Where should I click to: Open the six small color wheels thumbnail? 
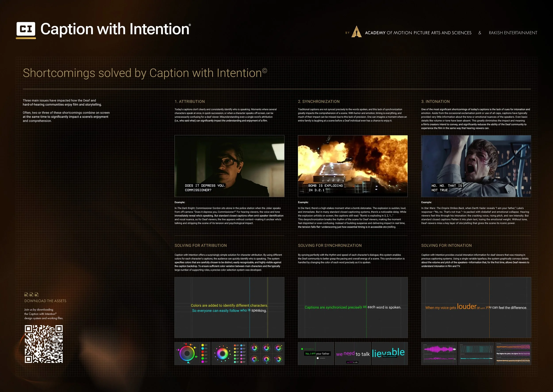pyautogui.click(x=266, y=353)
